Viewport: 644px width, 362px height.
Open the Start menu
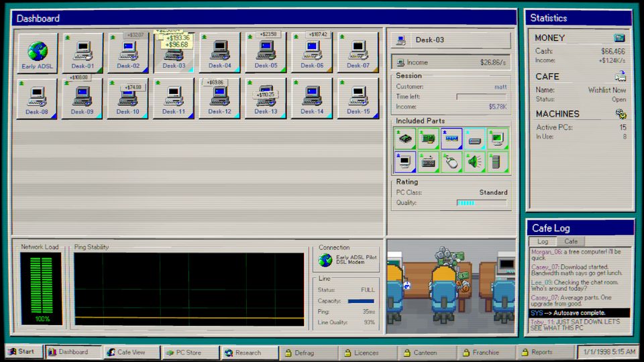pos(23,352)
